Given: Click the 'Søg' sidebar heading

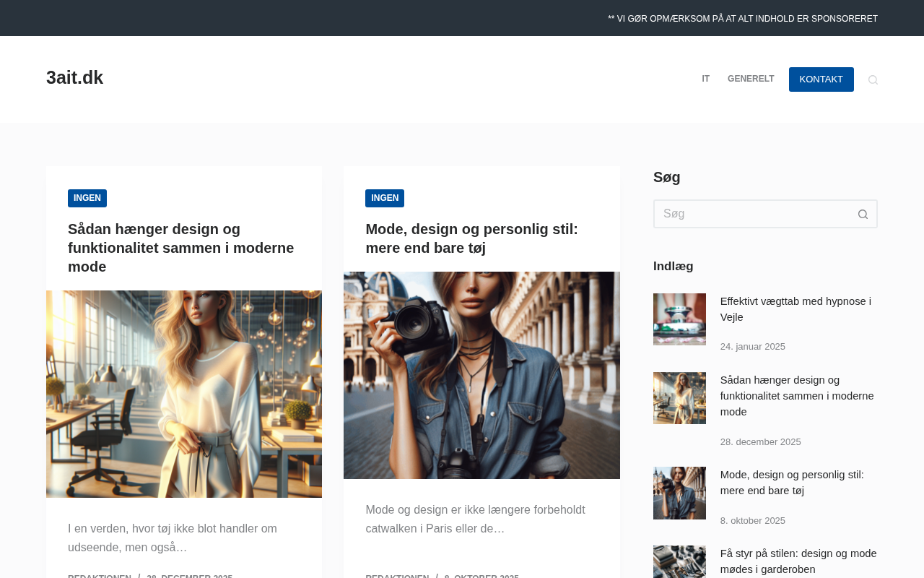Looking at the screenshot, I should coord(667,177).
